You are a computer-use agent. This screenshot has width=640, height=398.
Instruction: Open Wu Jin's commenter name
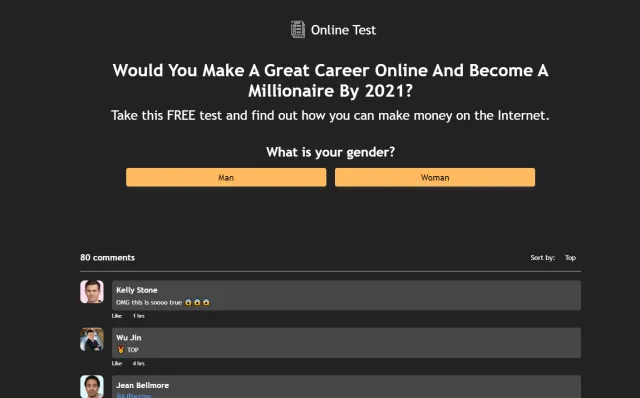click(x=129, y=338)
